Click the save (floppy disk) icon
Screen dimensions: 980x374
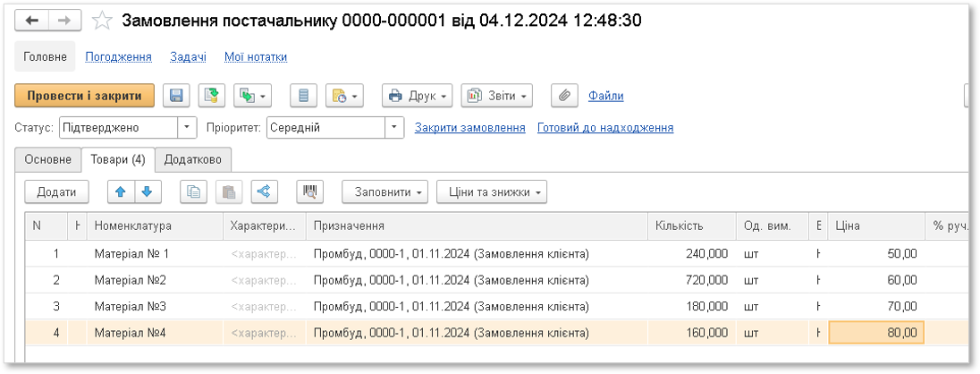coord(177,96)
